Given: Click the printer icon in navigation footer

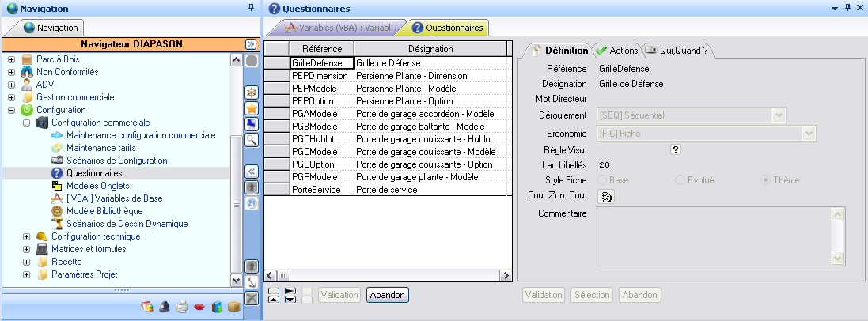Looking at the screenshot, I should tap(181, 307).
